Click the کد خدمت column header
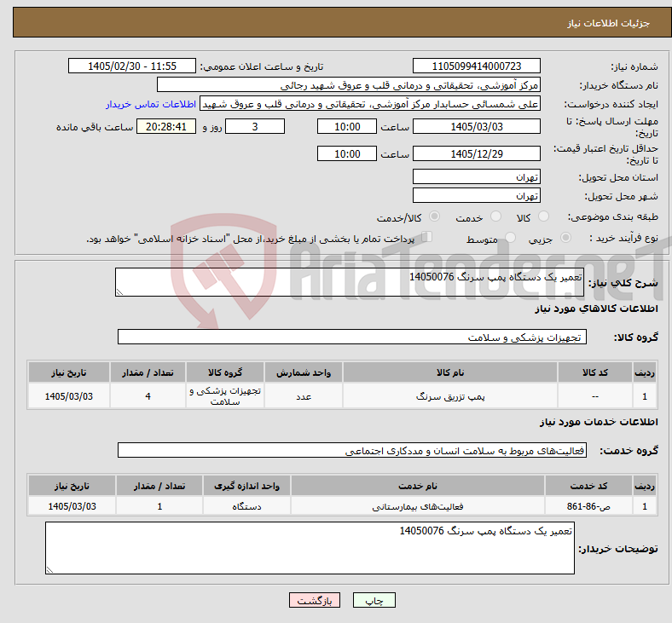672x623 pixels. (x=588, y=486)
